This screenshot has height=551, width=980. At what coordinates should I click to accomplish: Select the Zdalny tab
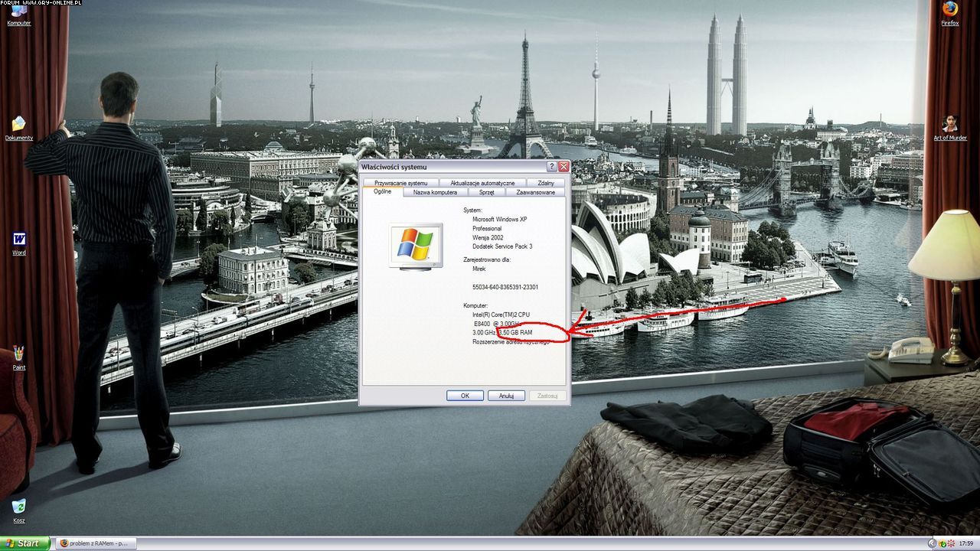click(546, 183)
